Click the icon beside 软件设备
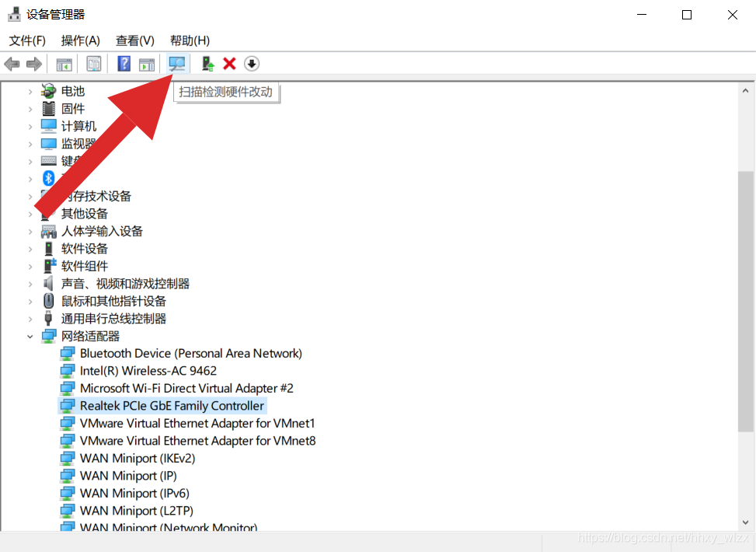The height and width of the screenshot is (552, 756). (48, 249)
